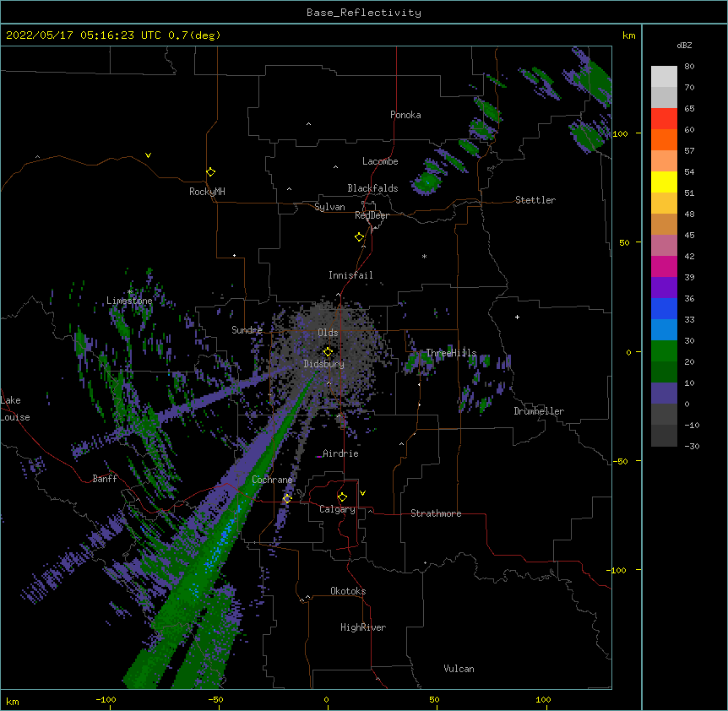Viewport: 728px width, 711px height.
Task: Click the Olds label
Action: point(328,333)
